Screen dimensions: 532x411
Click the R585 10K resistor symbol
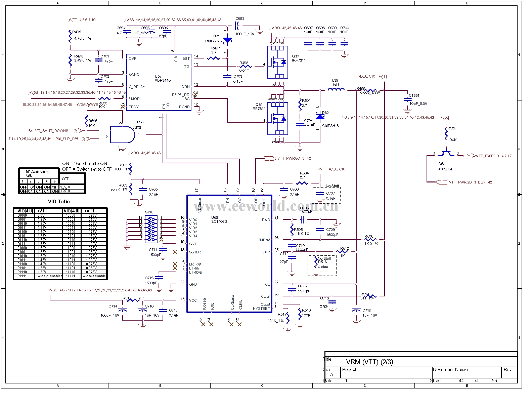click(x=86, y=121)
